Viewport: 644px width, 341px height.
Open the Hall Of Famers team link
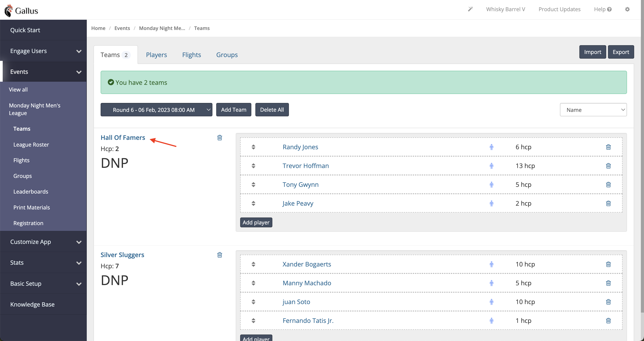(123, 137)
